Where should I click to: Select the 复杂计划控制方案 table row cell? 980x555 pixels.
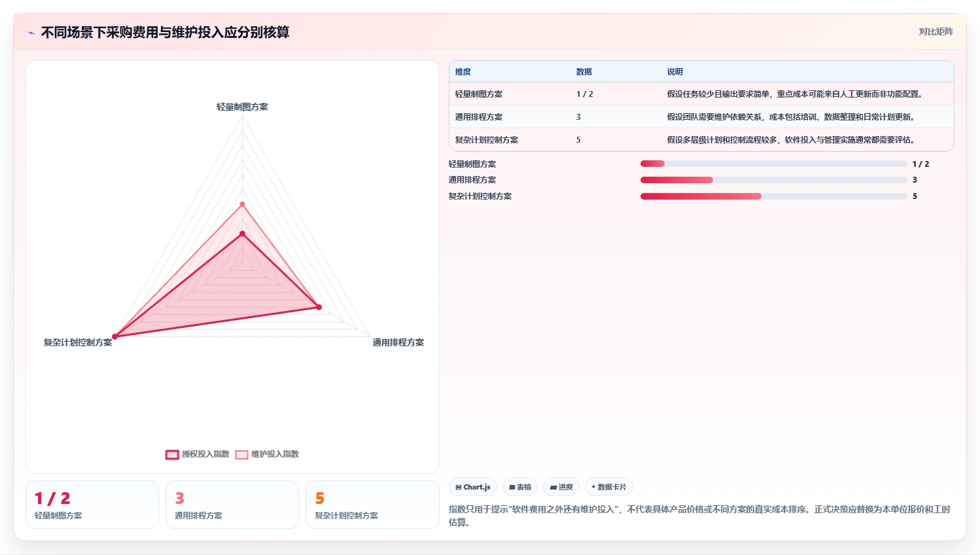(487, 140)
